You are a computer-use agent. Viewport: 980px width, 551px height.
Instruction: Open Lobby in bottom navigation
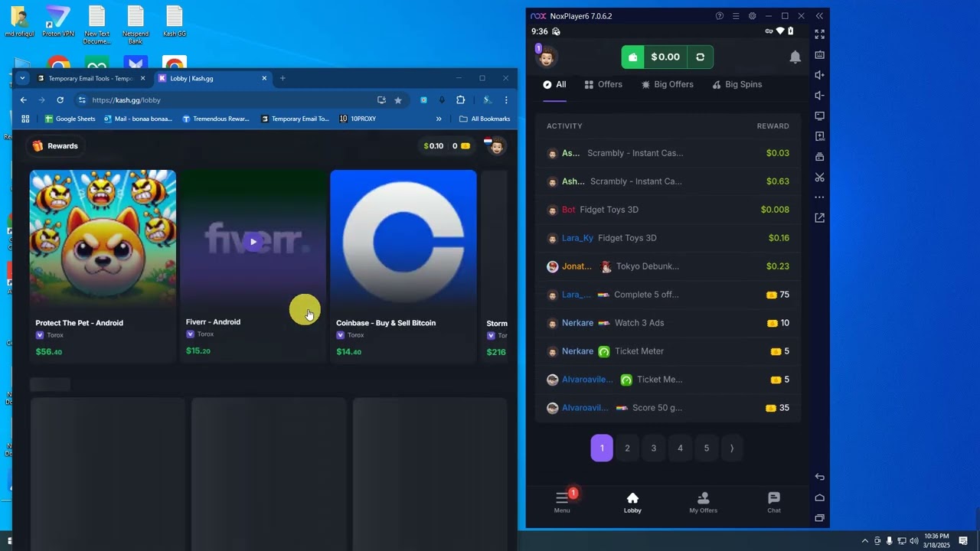tap(632, 501)
